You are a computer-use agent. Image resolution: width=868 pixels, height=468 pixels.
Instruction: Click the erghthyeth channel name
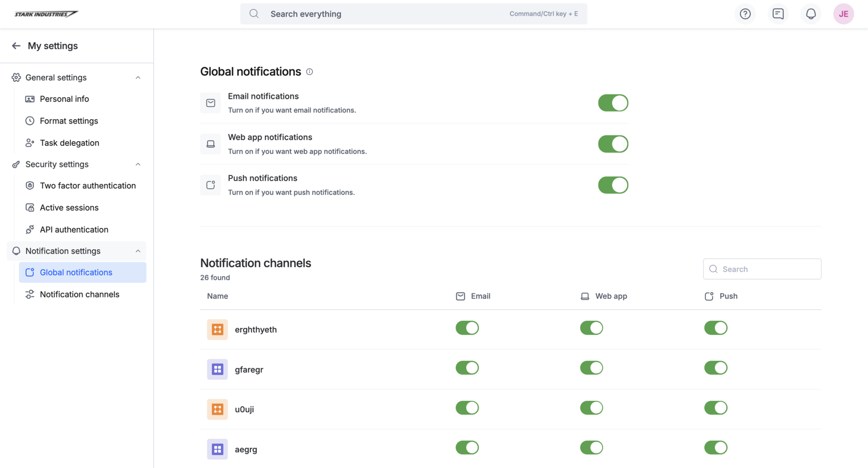click(256, 329)
